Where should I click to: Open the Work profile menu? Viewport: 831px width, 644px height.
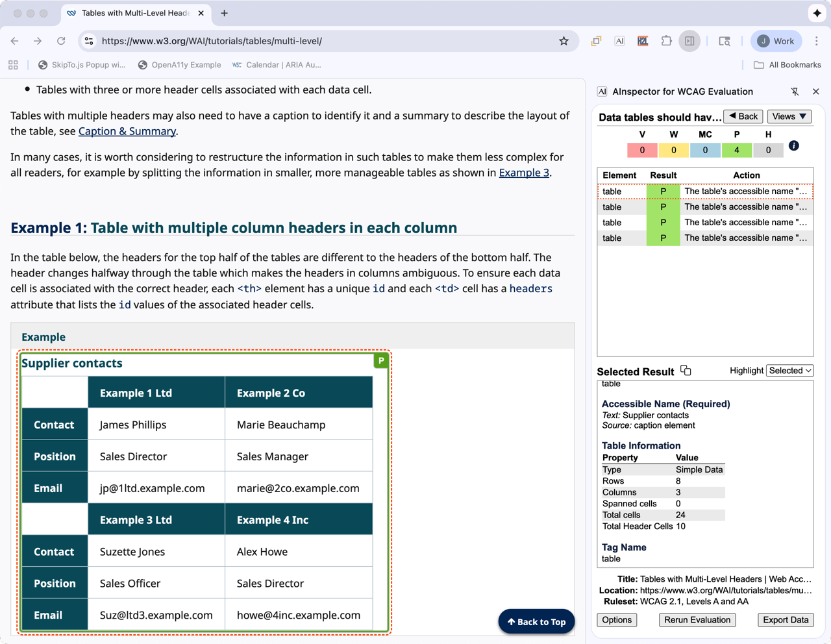(776, 41)
